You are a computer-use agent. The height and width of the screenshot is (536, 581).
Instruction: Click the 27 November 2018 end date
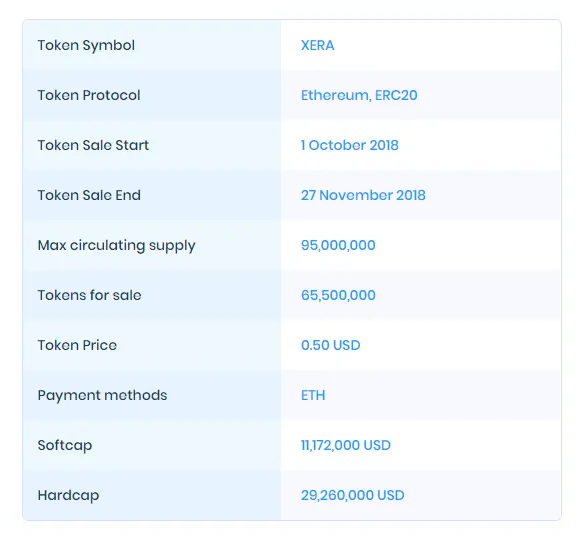(363, 195)
